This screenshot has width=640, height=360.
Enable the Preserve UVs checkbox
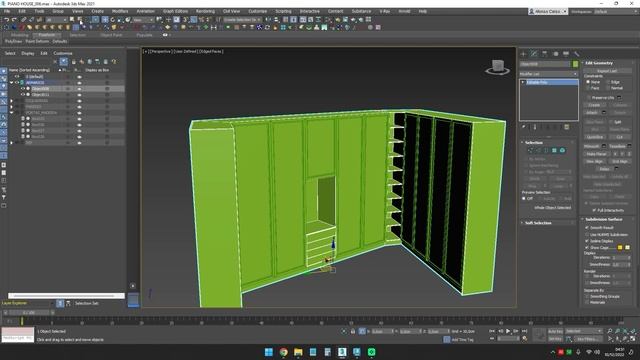(589, 98)
